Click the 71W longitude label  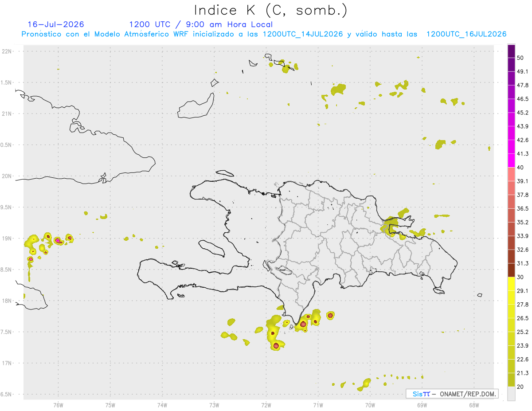318,405
